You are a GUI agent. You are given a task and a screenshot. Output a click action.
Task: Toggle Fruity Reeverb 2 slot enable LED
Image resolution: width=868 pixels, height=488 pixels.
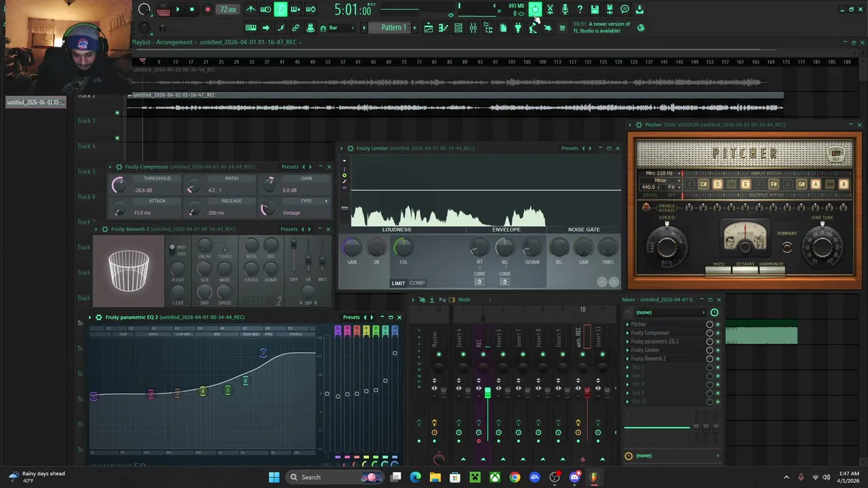(718, 359)
